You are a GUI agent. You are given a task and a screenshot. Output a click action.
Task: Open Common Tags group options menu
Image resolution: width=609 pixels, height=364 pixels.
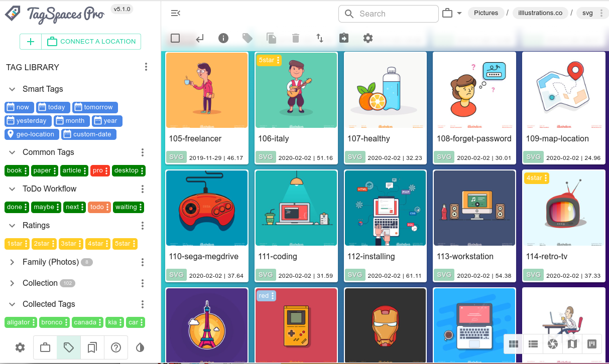[x=143, y=152]
